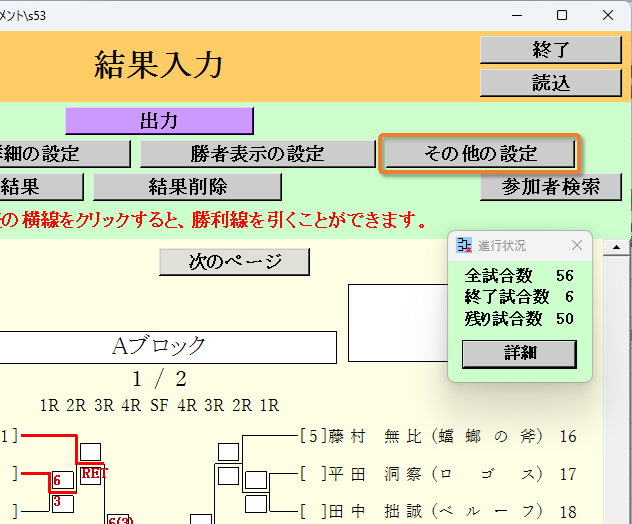Image resolution: width=632 pixels, height=524 pixels.
Task: Click the 進行状況 bracket icon
Action: (464, 245)
